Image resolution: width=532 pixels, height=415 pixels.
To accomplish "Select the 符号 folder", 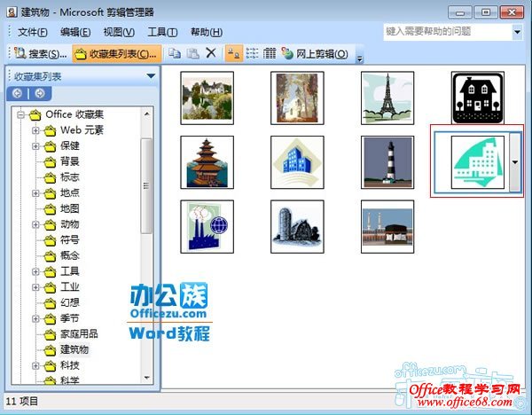I will click(69, 240).
